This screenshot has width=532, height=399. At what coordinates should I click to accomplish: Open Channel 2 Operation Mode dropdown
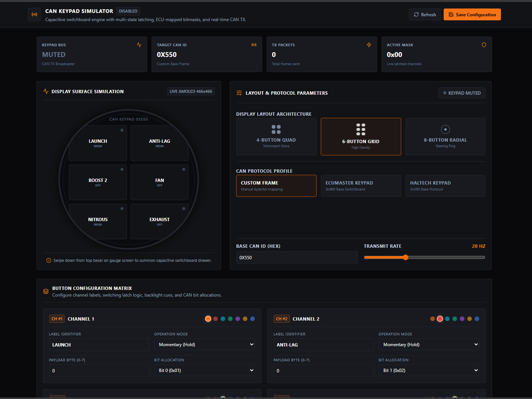(429, 345)
